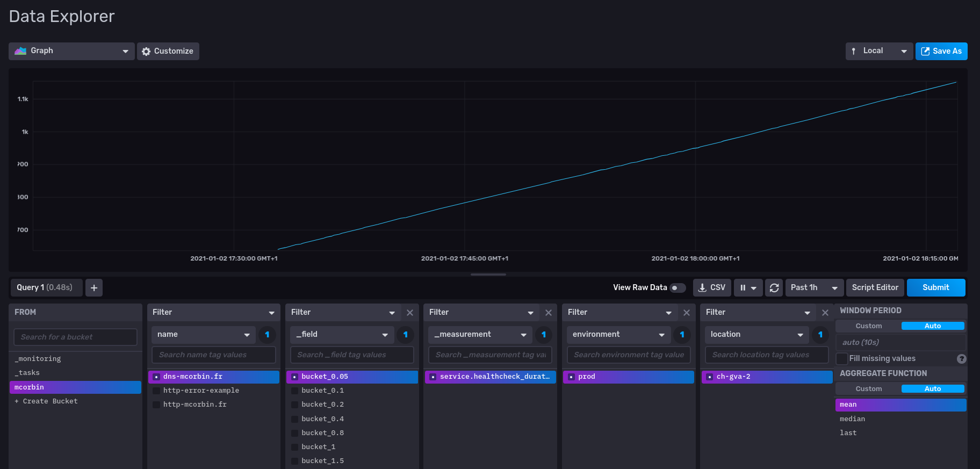Open the _measurement tag key dropdown

click(x=480, y=335)
